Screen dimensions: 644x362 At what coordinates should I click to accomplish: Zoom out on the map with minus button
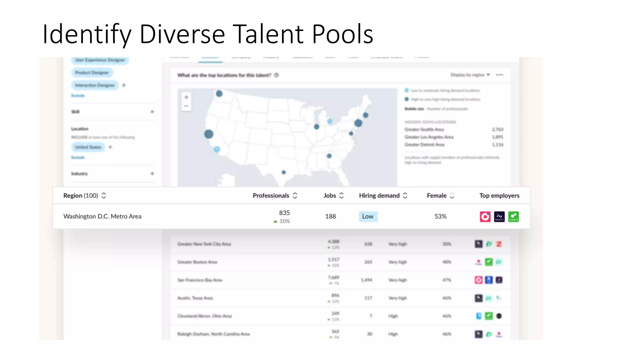(186, 106)
